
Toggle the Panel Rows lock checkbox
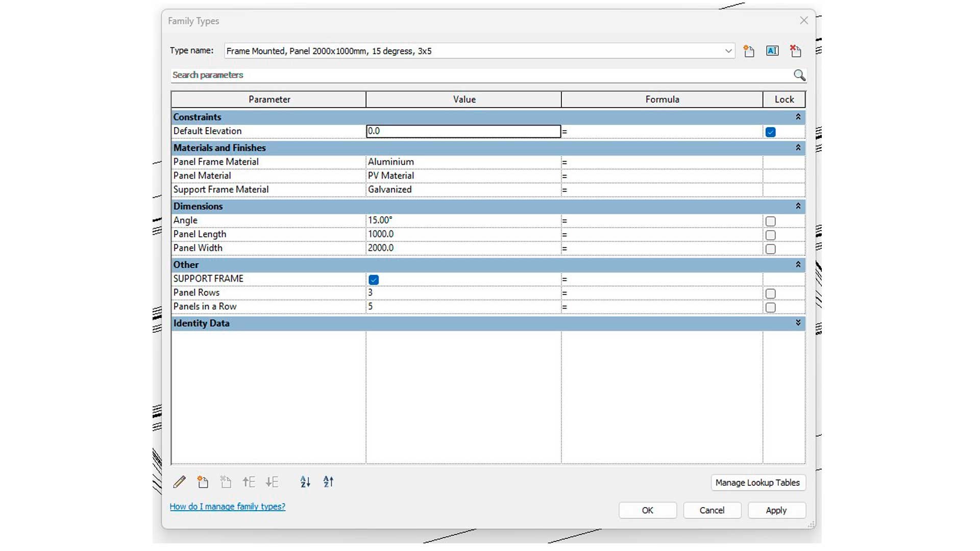click(x=771, y=294)
